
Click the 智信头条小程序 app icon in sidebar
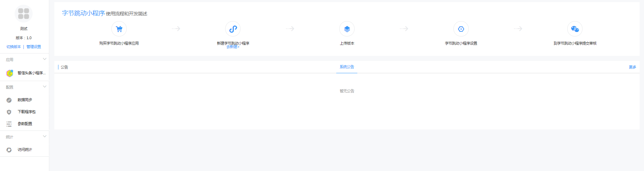[10, 73]
